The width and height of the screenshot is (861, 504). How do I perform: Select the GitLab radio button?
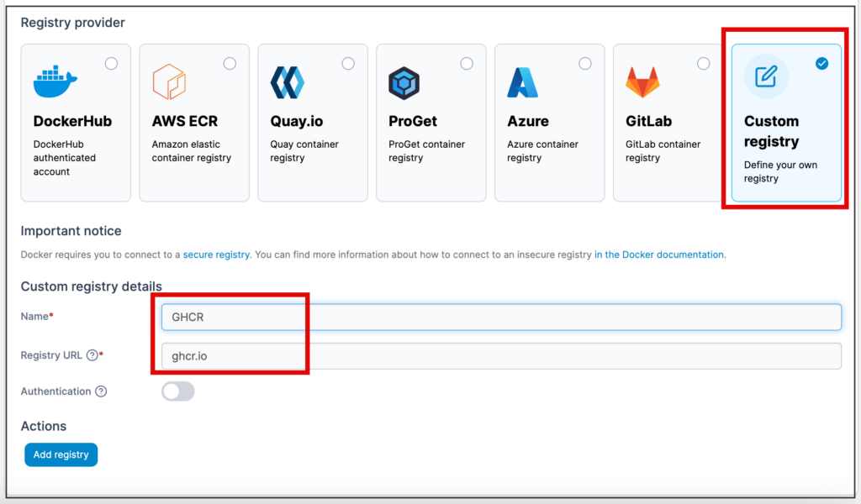704,64
